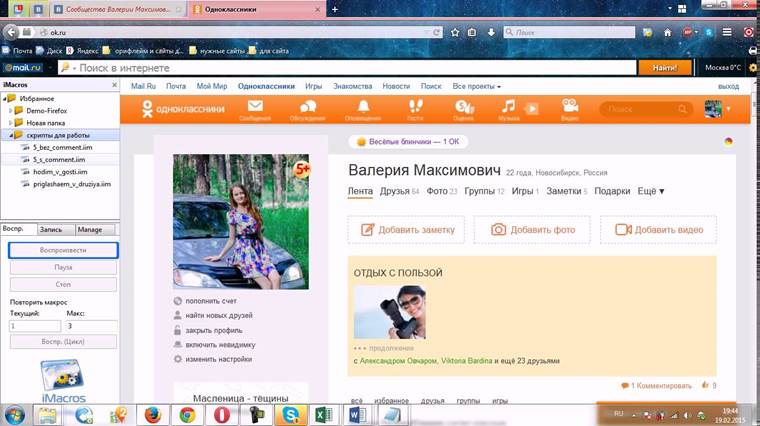Click the Найти! search button
This screenshot has width=760, height=426.
click(665, 68)
